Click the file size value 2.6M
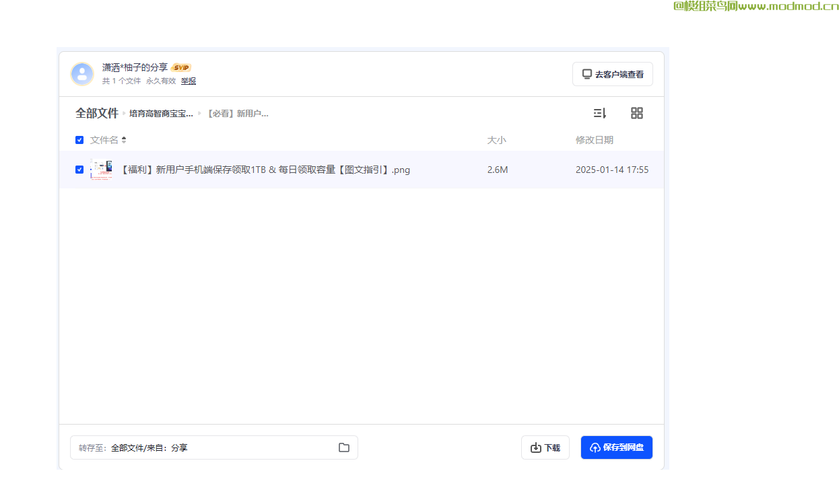Image resolution: width=839 pixels, height=504 pixels. click(x=498, y=170)
